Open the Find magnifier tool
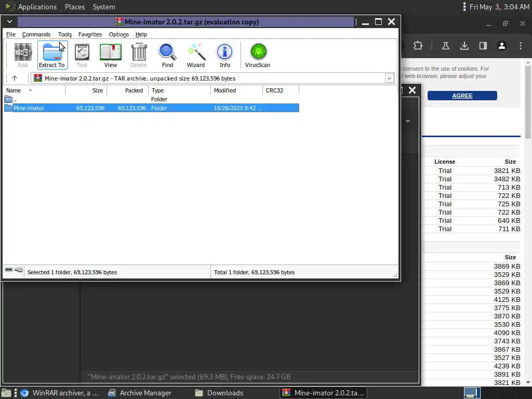The height and width of the screenshot is (399, 532). pyautogui.click(x=167, y=55)
